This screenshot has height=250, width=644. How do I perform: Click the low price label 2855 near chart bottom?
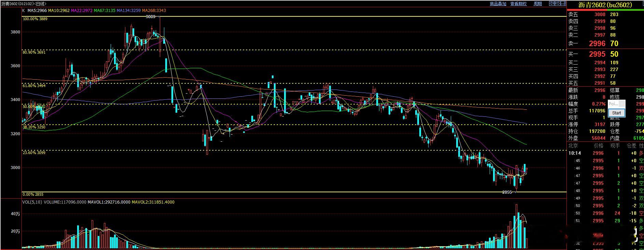pyautogui.click(x=507, y=192)
